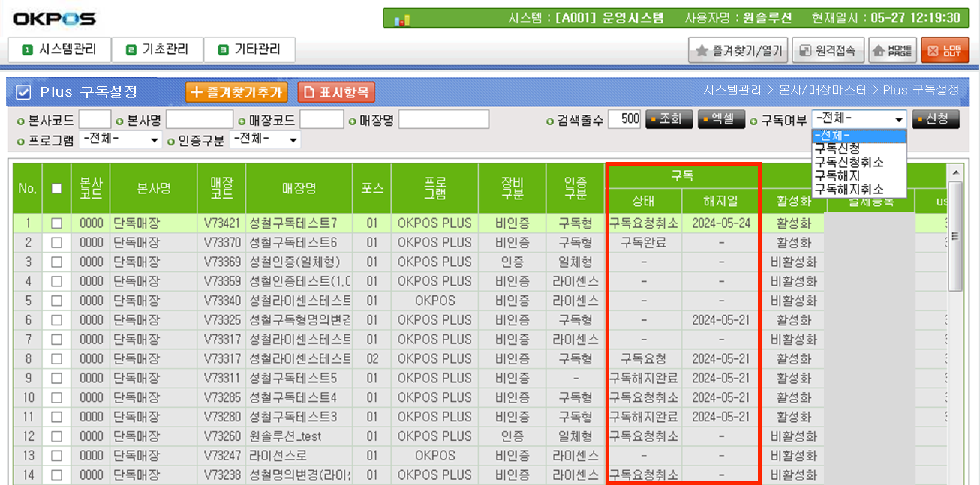Click 표시항목 document icon button
The width and height of the screenshot is (980, 485).
coord(336,92)
